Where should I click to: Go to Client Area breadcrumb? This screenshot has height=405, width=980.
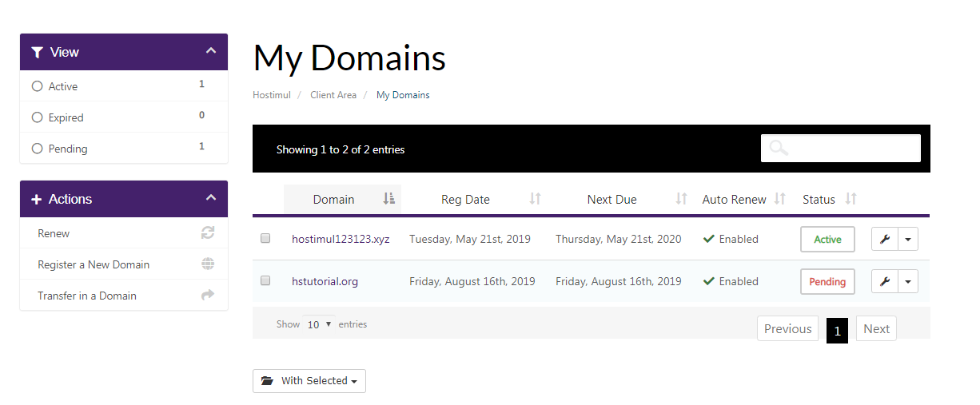pyautogui.click(x=333, y=95)
